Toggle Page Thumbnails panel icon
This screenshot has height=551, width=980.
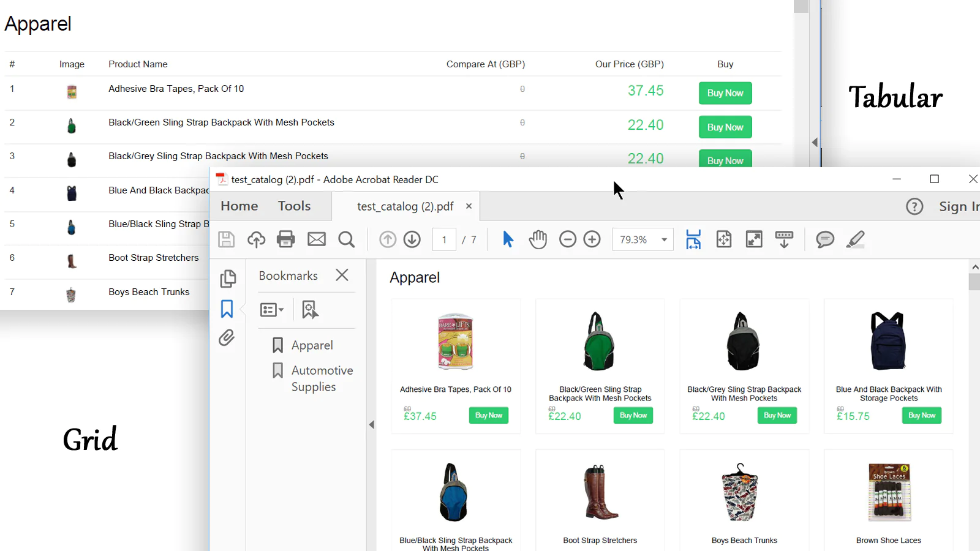228,279
